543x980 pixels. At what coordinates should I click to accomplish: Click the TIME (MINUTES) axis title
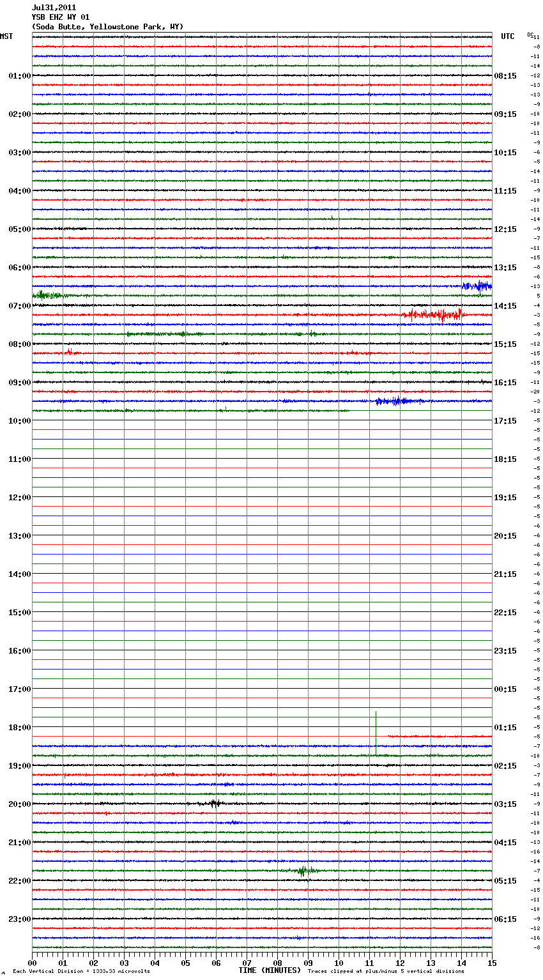click(270, 970)
